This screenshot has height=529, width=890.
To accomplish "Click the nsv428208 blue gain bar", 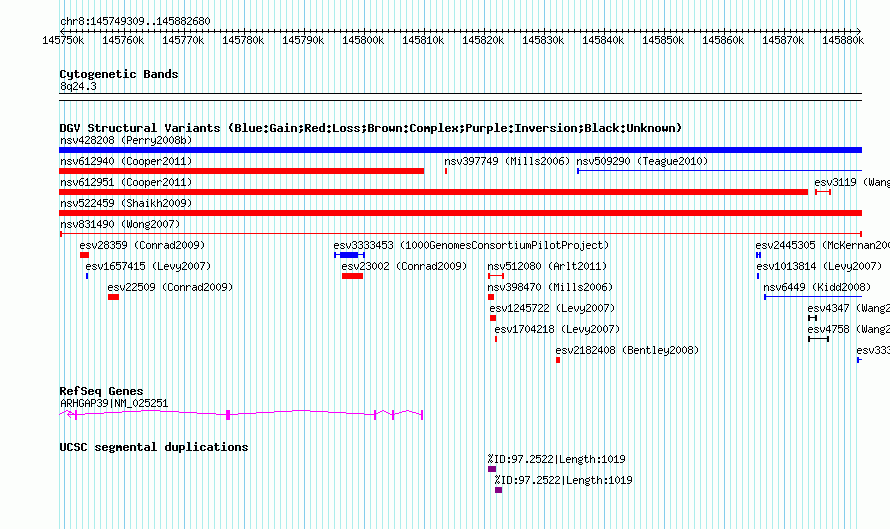I will coord(460,150).
